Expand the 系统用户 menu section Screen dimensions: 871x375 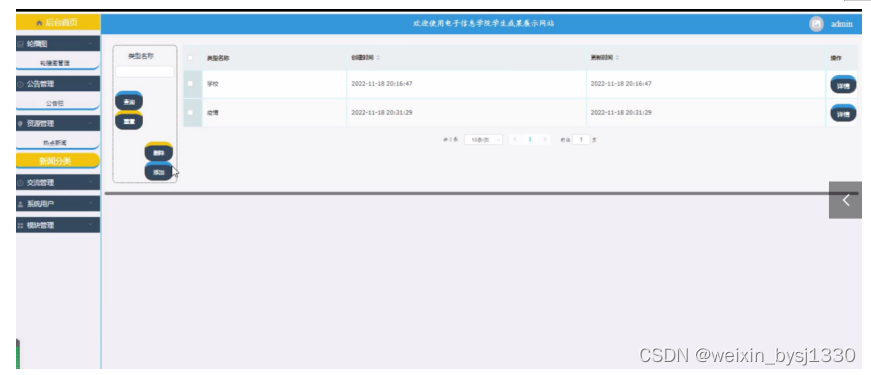[x=58, y=204]
